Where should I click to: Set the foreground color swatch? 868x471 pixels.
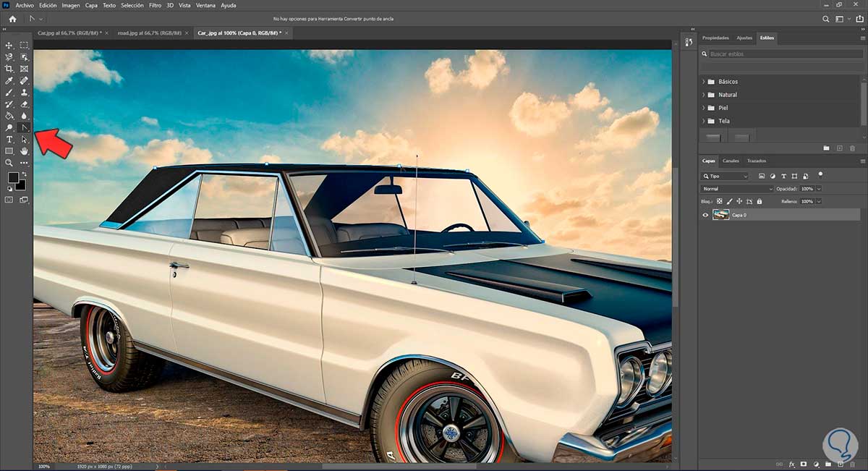[x=13, y=178]
